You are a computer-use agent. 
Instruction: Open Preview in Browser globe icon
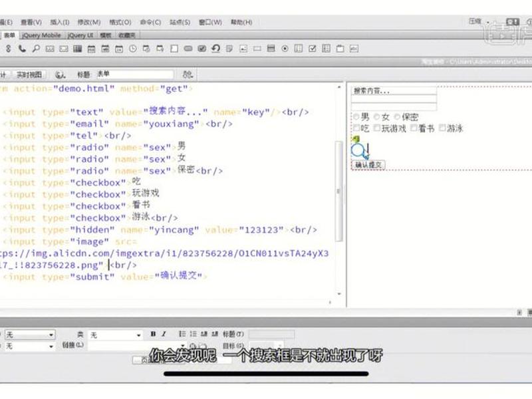(60, 74)
